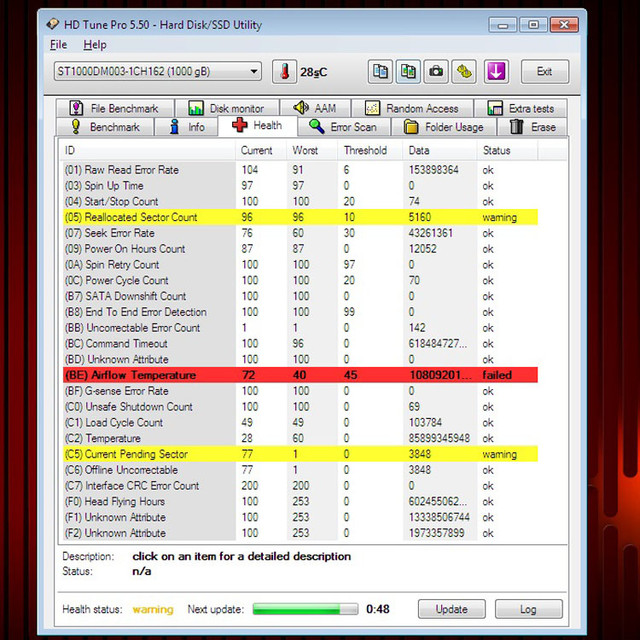This screenshot has height=640, width=640.
Task: Select the Unsafe Shutdown Count row
Action: pos(300,407)
